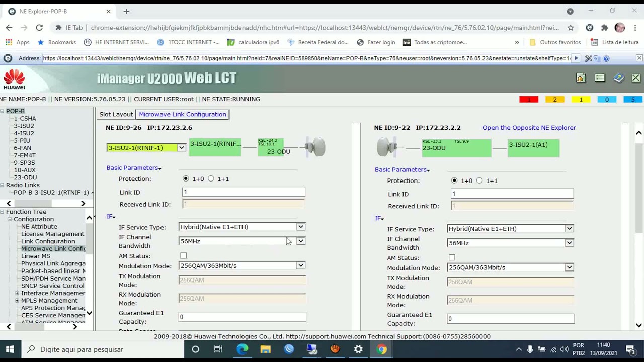Open the Receita Federal bookmark
Screen dimensions: 644x362
318,42
